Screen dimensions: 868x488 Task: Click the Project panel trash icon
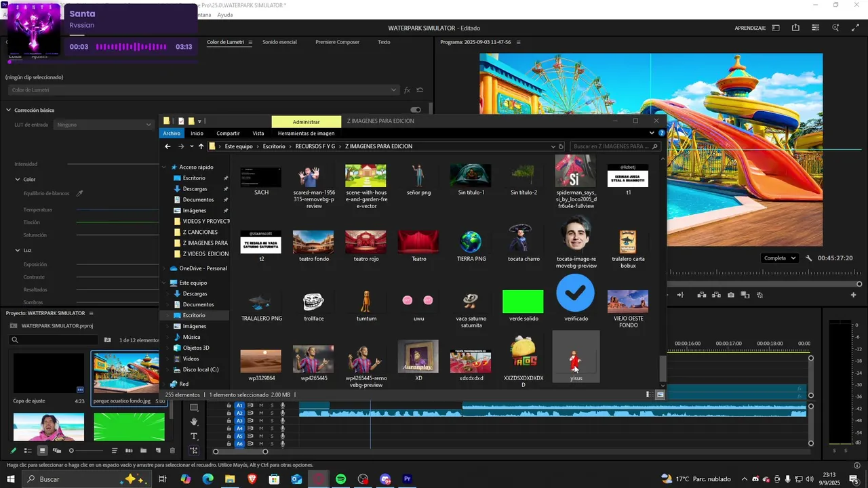click(172, 451)
